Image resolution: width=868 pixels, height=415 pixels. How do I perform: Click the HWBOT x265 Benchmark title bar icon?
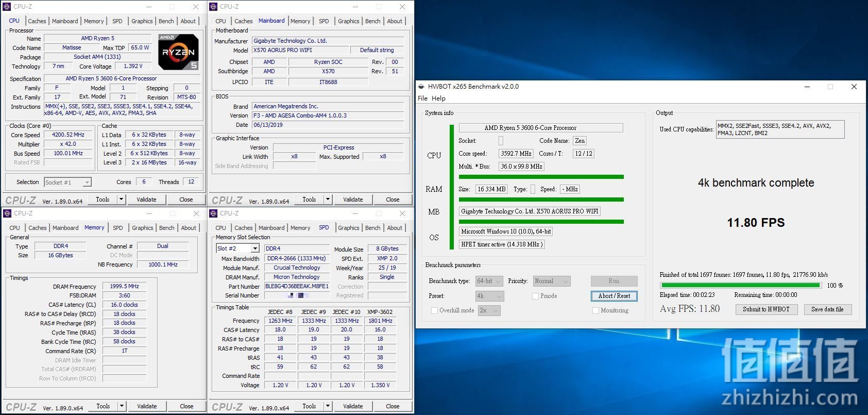click(x=421, y=87)
